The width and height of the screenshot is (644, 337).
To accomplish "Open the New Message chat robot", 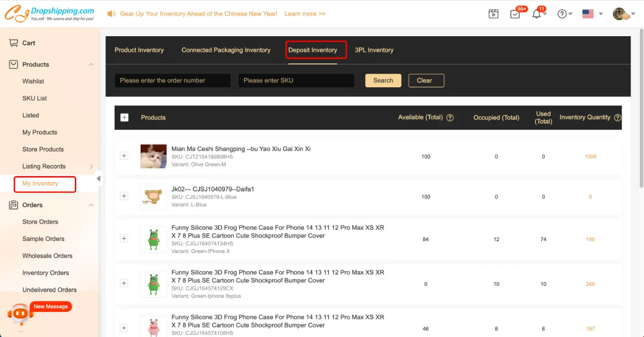I will pyautogui.click(x=20, y=313).
